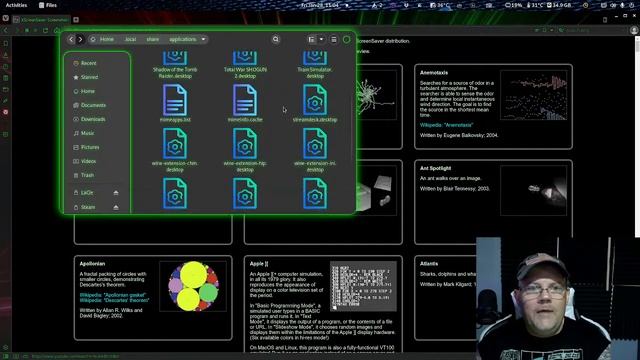Image resolution: width=640 pixels, height=360 pixels.
Task: Click the Anemotaxis screenshot thumbnail
Action: [x=534, y=95]
